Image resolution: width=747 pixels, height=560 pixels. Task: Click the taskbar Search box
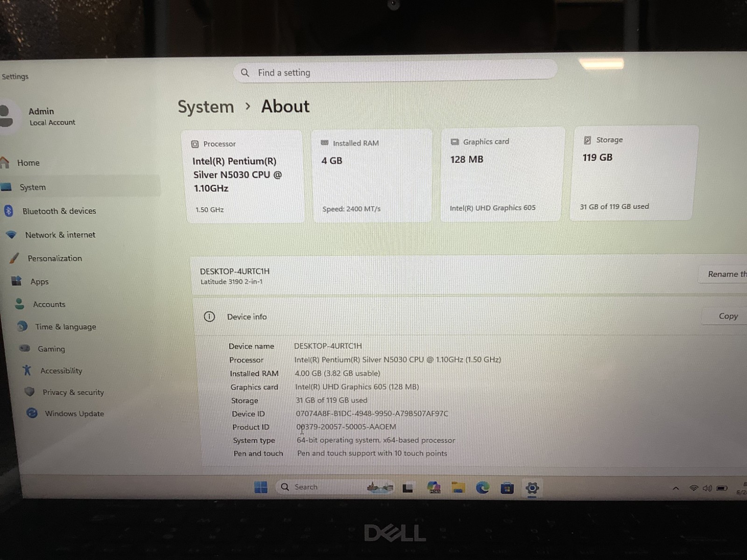(x=335, y=487)
